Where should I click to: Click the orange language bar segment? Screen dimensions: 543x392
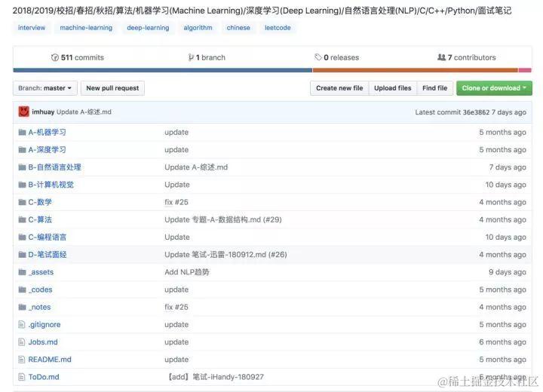[416, 70]
